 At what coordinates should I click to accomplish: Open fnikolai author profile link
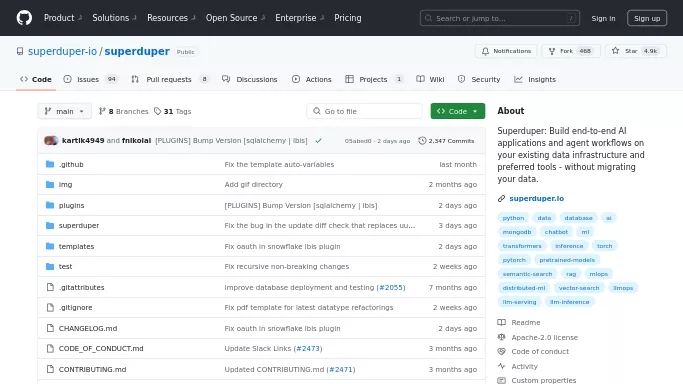tap(136, 141)
